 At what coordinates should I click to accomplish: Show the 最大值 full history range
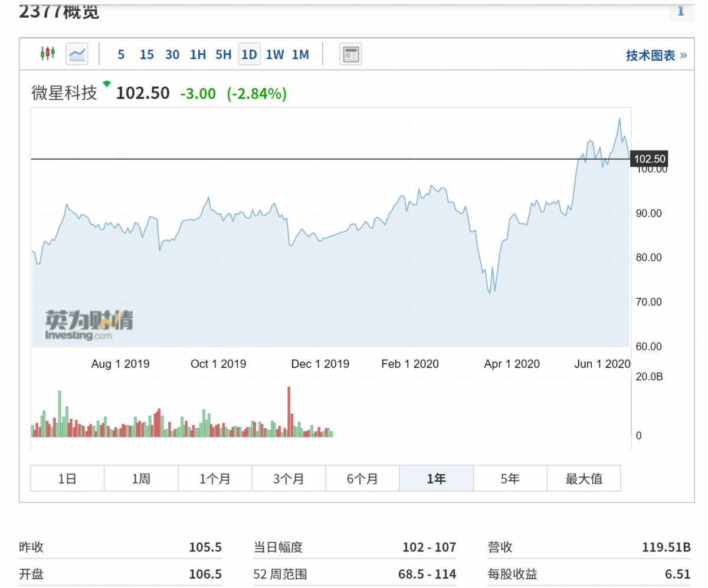(x=584, y=478)
